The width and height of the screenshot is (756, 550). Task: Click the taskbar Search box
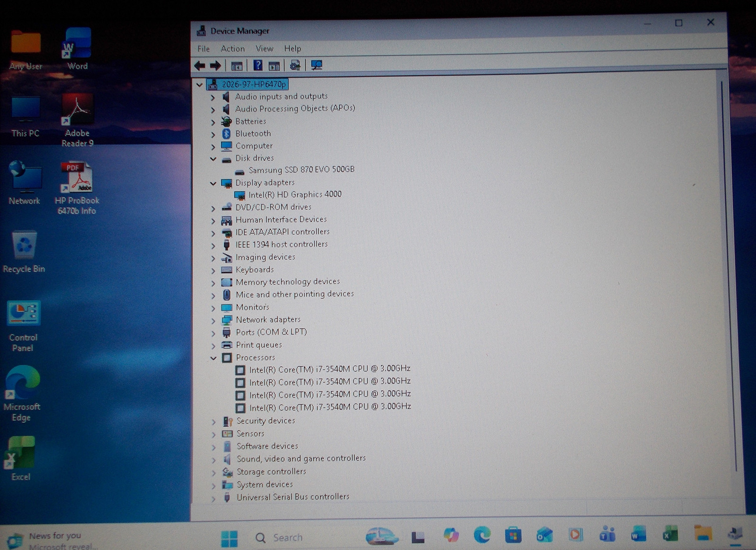click(x=302, y=538)
